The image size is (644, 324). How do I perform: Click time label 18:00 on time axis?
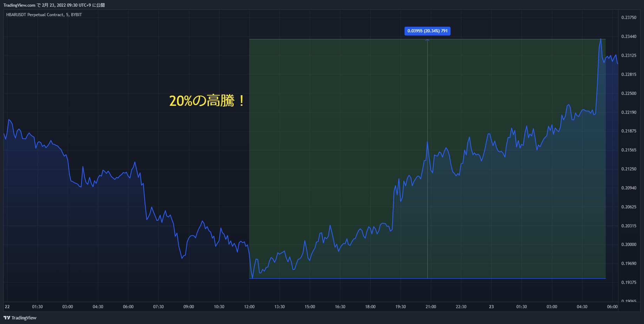click(x=370, y=307)
